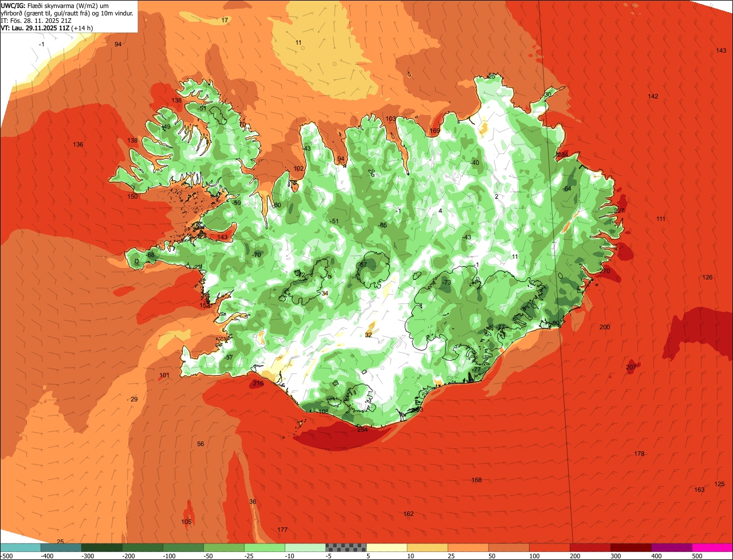Click the 'IT: Fös. 28. 11. 2025 21Z' line
This screenshot has height=560, width=733.
(x=36, y=20)
